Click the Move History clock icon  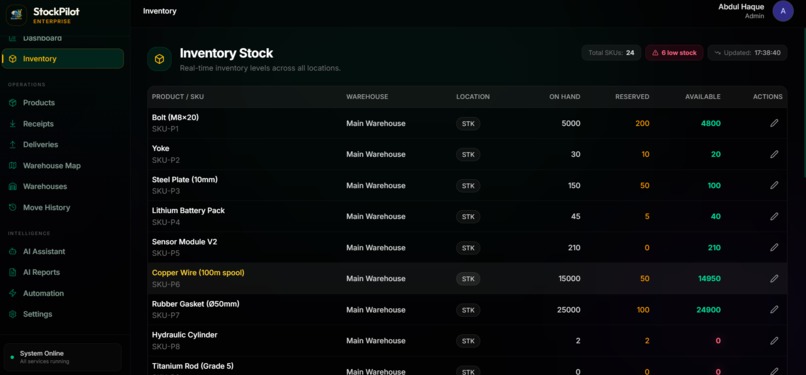click(x=13, y=208)
